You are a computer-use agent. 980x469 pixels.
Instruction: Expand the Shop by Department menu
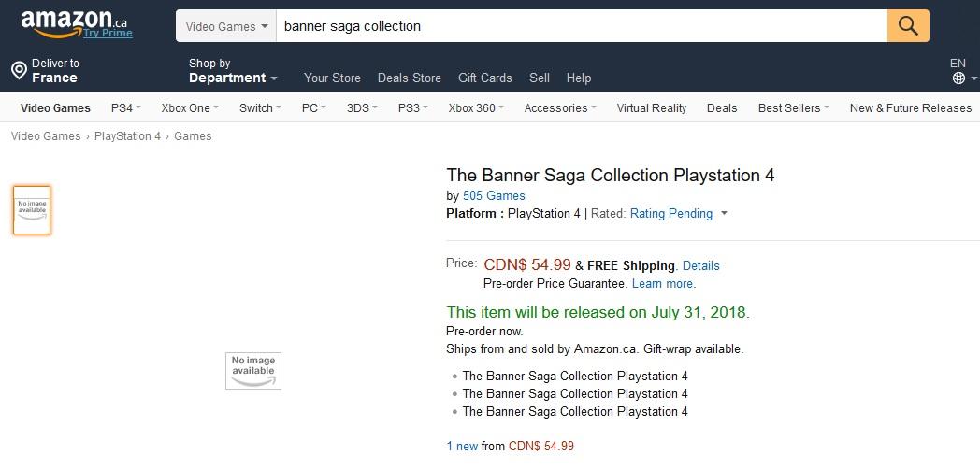233,71
